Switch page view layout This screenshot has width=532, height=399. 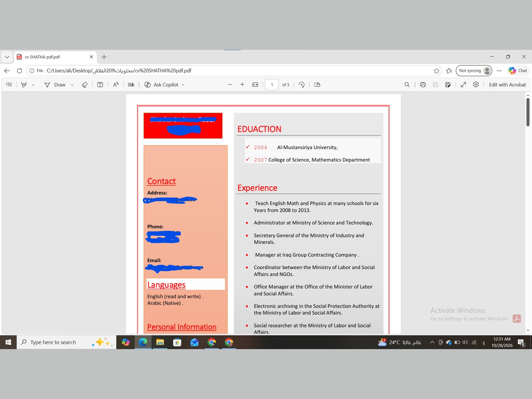[x=317, y=85]
